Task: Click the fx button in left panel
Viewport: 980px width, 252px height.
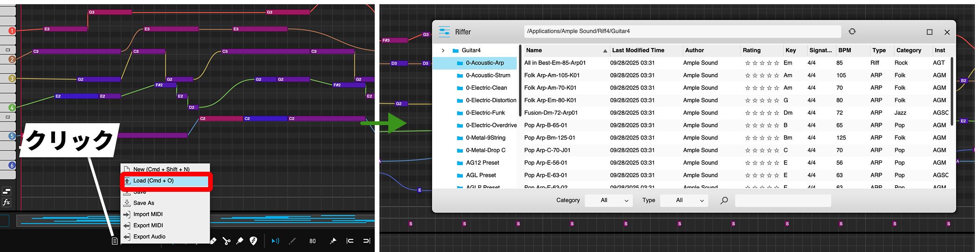Action: pos(7,203)
